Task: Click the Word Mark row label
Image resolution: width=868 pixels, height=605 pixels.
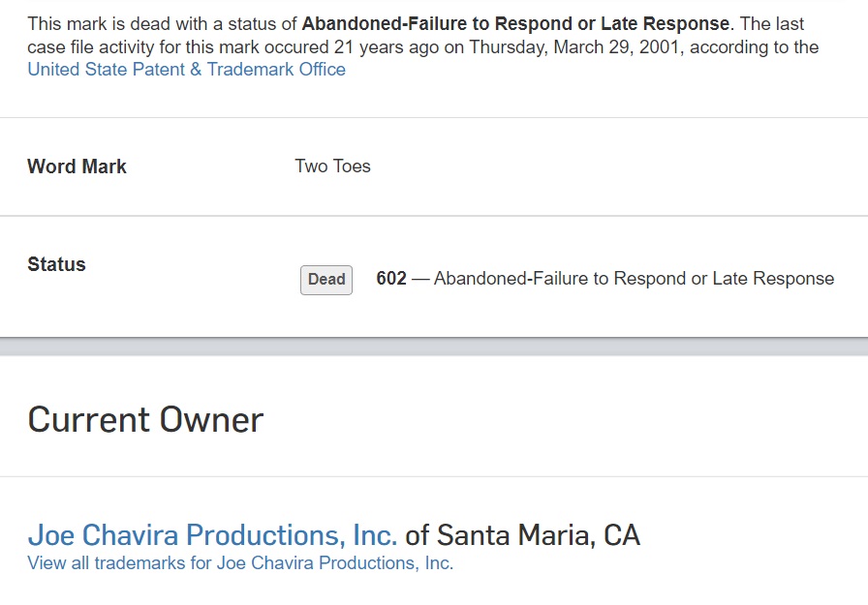Action: [77, 166]
